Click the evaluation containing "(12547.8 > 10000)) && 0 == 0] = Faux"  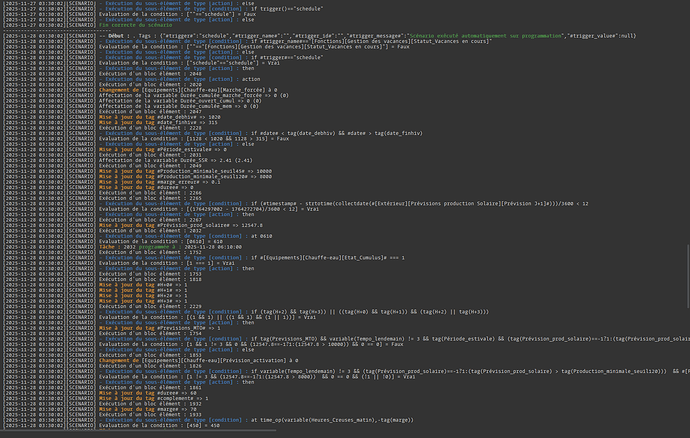click(x=251, y=344)
